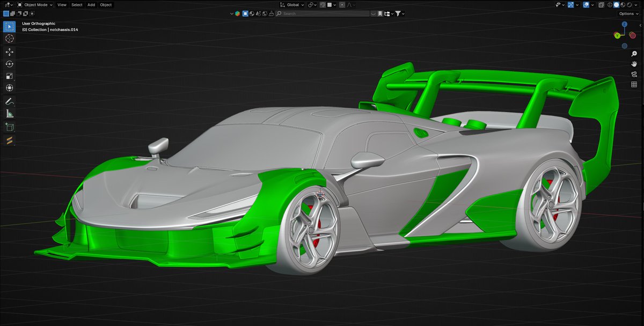Viewport: 644px width, 326px height.
Task: Click the pan view hand icon
Action: pyautogui.click(x=634, y=64)
